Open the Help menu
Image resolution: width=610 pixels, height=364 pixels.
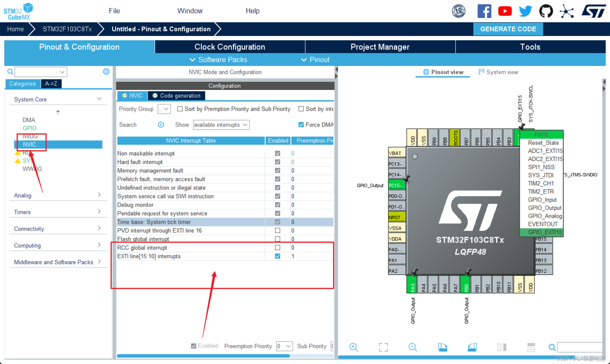252,11
